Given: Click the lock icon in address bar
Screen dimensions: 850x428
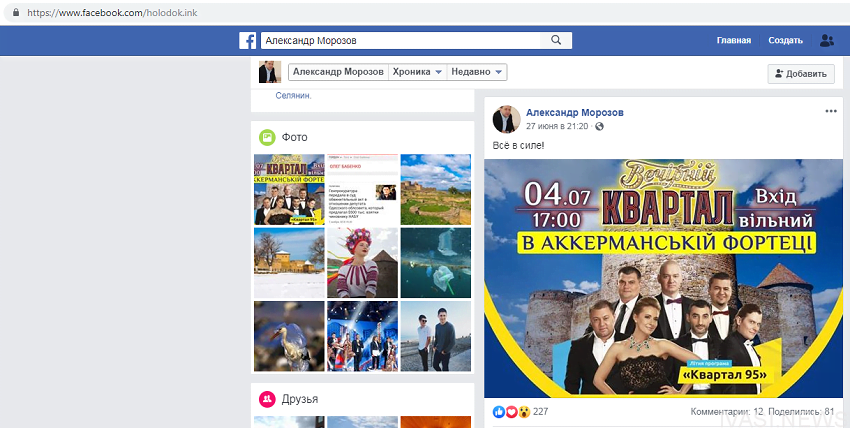Looking at the screenshot, I should 16,12.
